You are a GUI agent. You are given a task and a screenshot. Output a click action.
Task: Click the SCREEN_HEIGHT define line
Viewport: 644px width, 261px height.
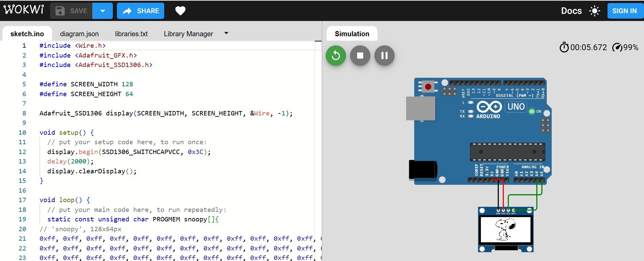coord(86,94)
